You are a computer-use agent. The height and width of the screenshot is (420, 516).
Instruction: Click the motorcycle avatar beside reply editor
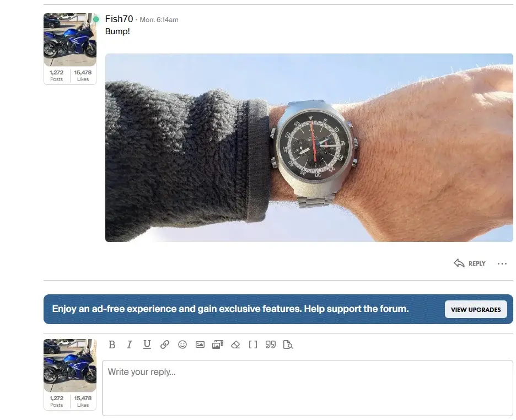(x=70, y=365)
